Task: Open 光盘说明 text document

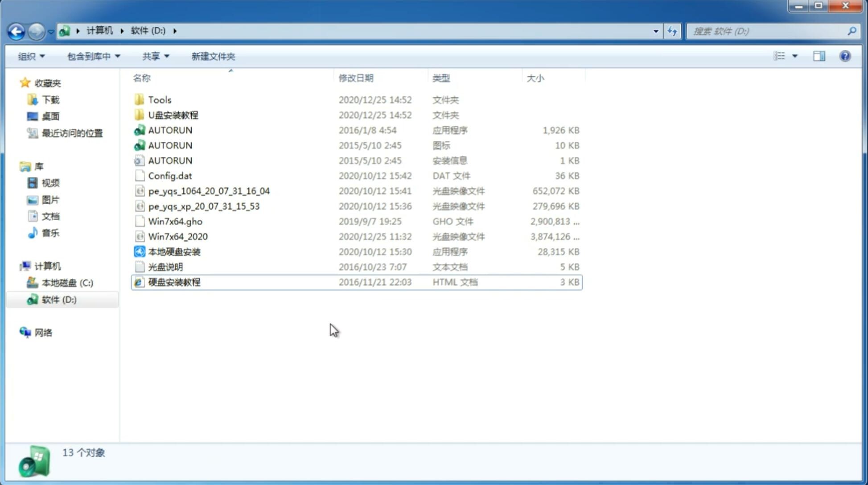Action: click(165, 266)
